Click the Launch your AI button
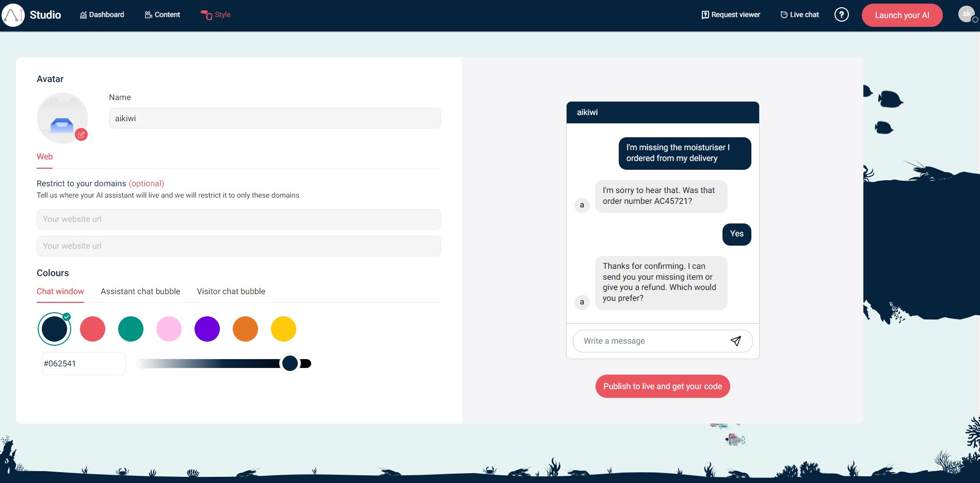The image size is (980, 483). point(902,15)
